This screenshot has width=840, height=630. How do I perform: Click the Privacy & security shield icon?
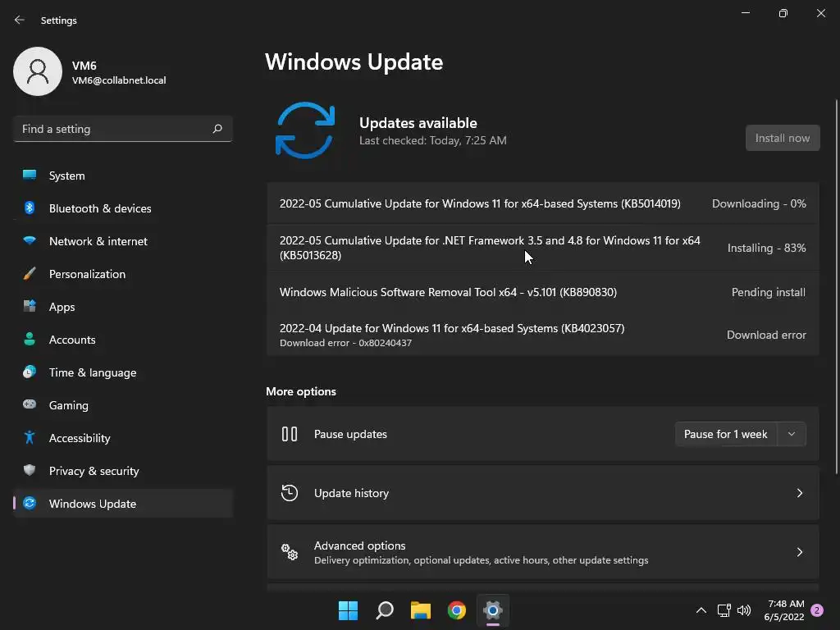(x=30, y=470)
